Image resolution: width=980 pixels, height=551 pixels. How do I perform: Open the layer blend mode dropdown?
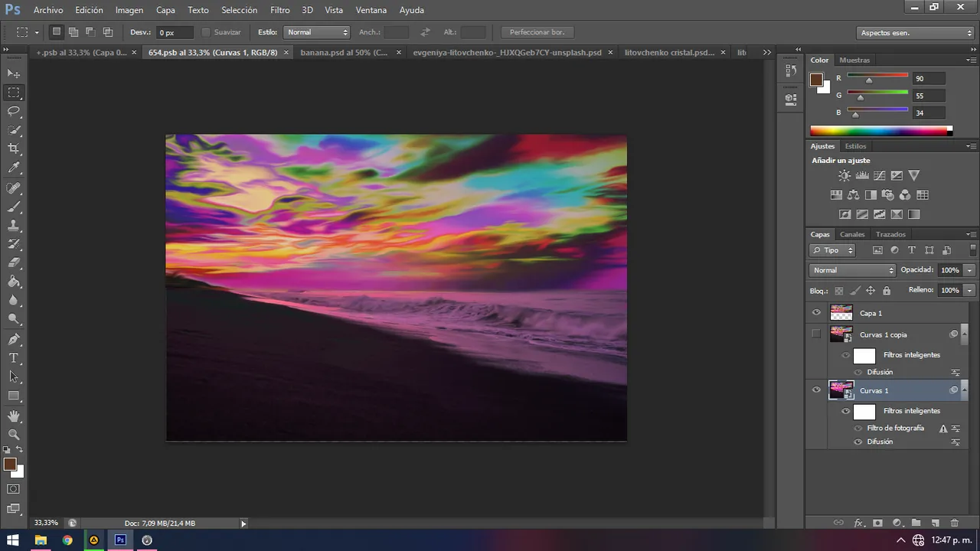pyautogui.click(x=852, y=270)
